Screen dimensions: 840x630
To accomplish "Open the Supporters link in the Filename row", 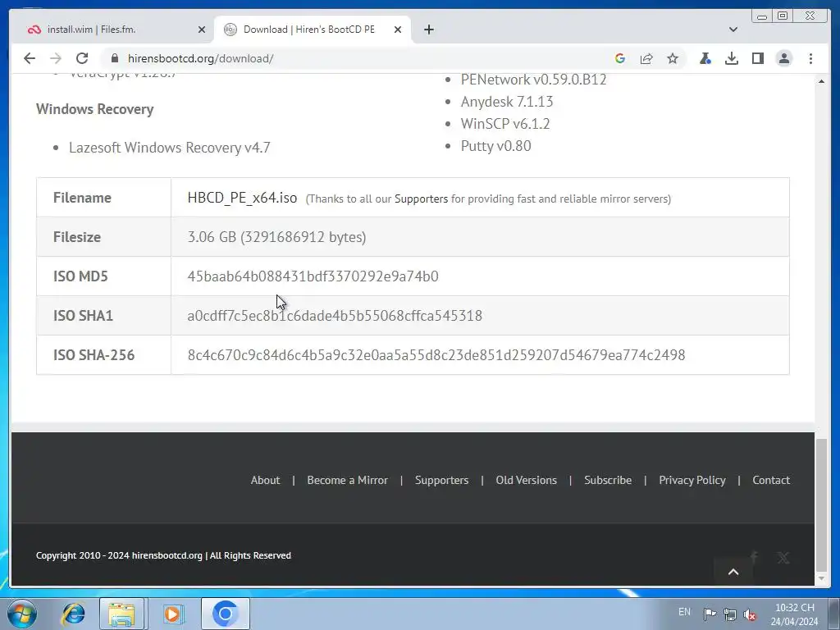I will pos(421,199).
